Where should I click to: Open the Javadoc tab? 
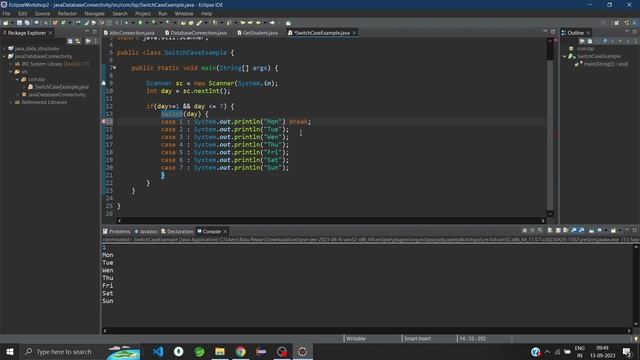click(x=146, y=231)
